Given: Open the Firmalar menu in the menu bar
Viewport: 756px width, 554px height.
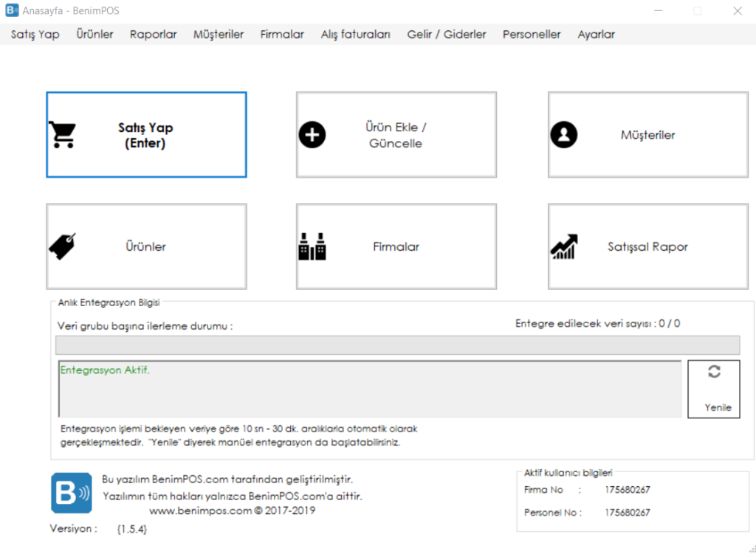Looking at the screenshot, I should 282,34.
